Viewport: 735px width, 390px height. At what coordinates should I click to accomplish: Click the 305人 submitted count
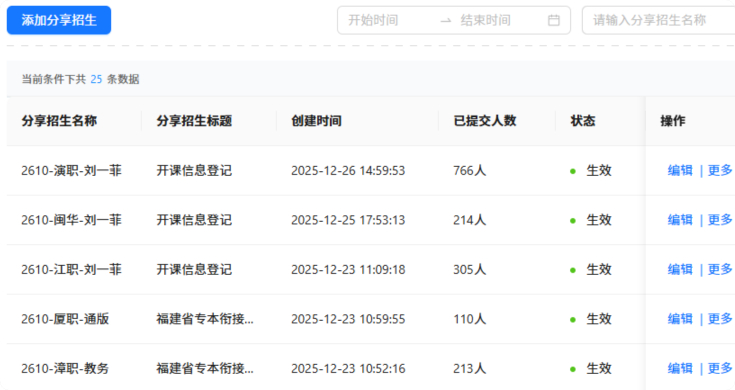pyautogui.click(x=470, y=270)
